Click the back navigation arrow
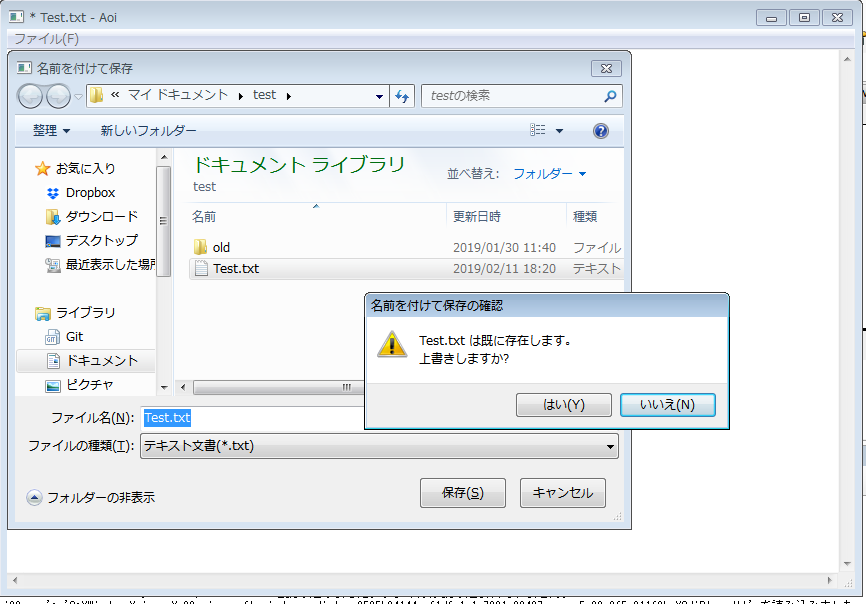The width and height of the screenshot is (866, 604). click(30, 97)
